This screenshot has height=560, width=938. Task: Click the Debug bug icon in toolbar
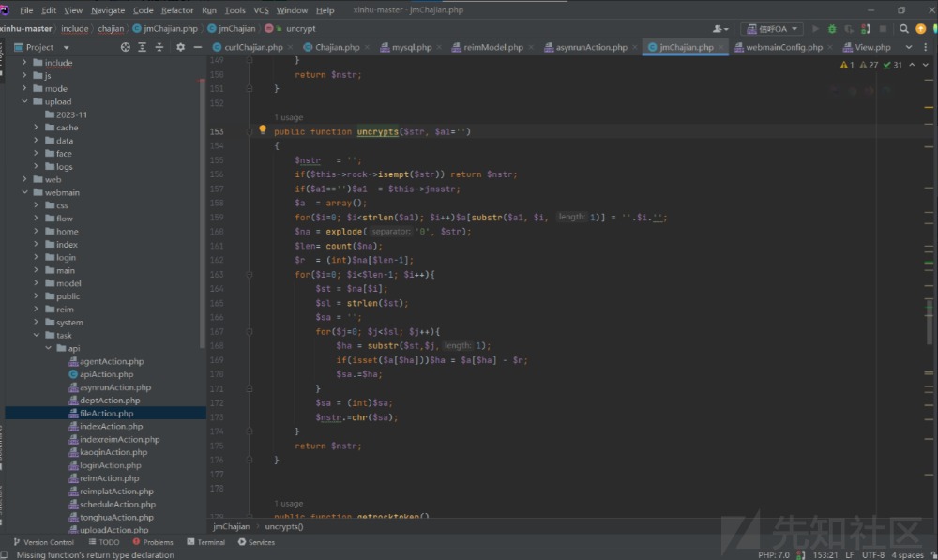click(x=831, y=29)
